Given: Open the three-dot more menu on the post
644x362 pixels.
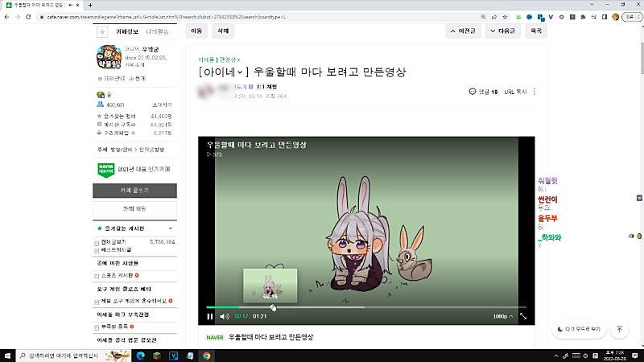Looking at the screenshot, I should pos(535,92).
